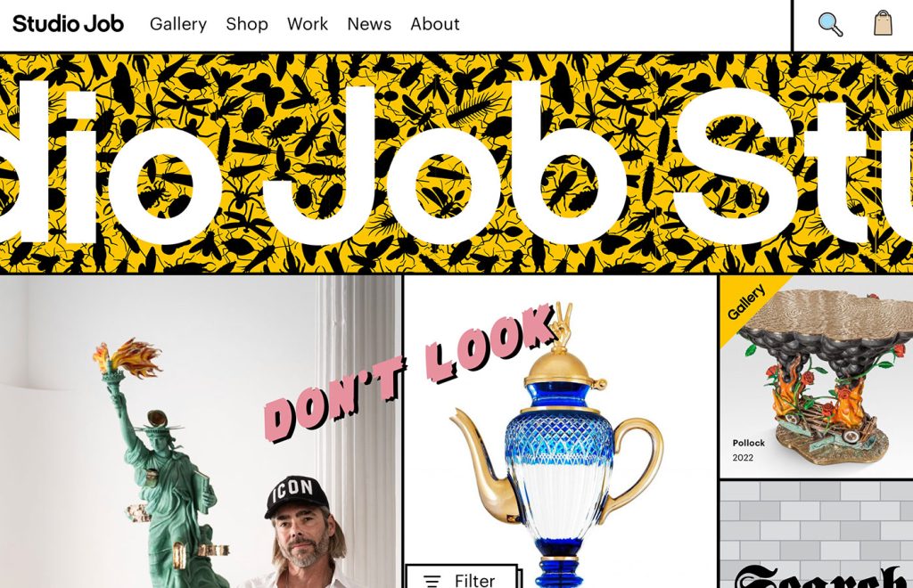Viewport: 913px width, 588px height.
Task: Open the shopping bag cart icon
Action: tap(883, 23)
